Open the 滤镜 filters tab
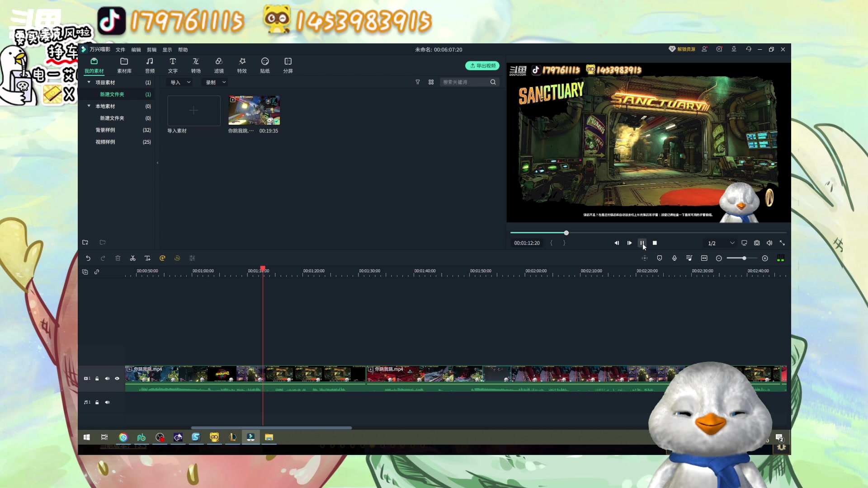Image resolution: width=868 pixels, height=488 pixels. coord(219,66)
